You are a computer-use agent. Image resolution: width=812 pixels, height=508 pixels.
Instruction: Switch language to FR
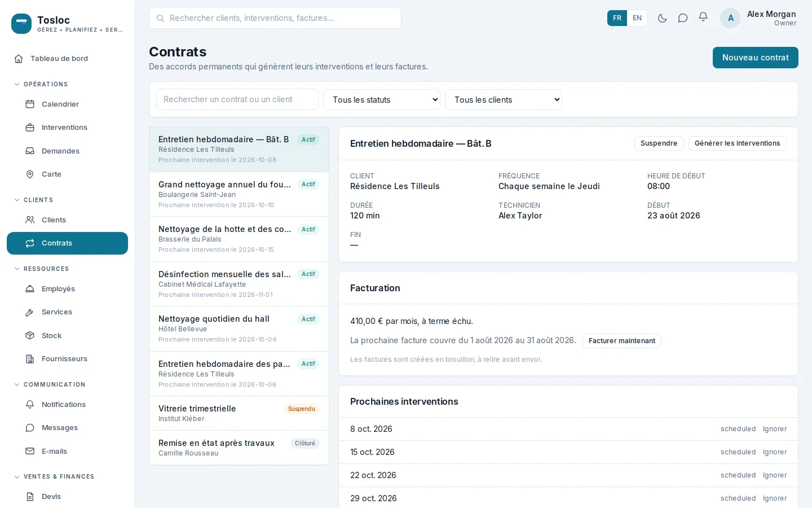click(x=617, y=18)
